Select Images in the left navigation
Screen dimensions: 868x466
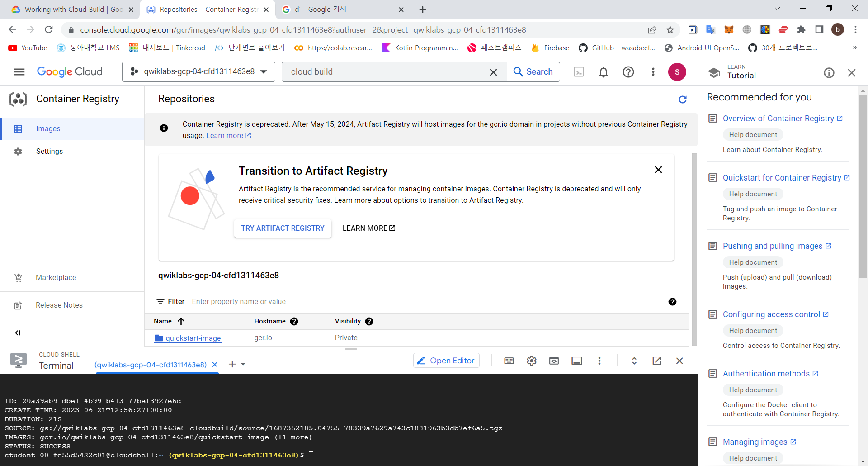[x=72, y=129]
